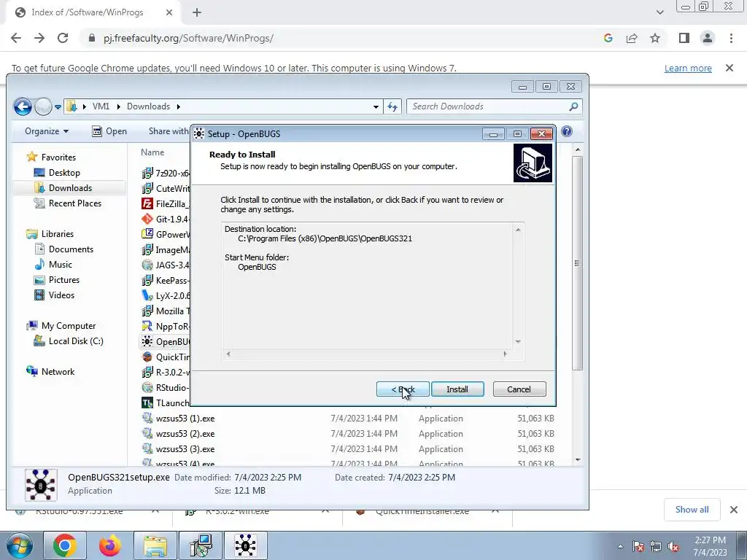Click the Chrome address bar URL
The width and height of the screenshot is (747, 560).
tap(189, 38)
